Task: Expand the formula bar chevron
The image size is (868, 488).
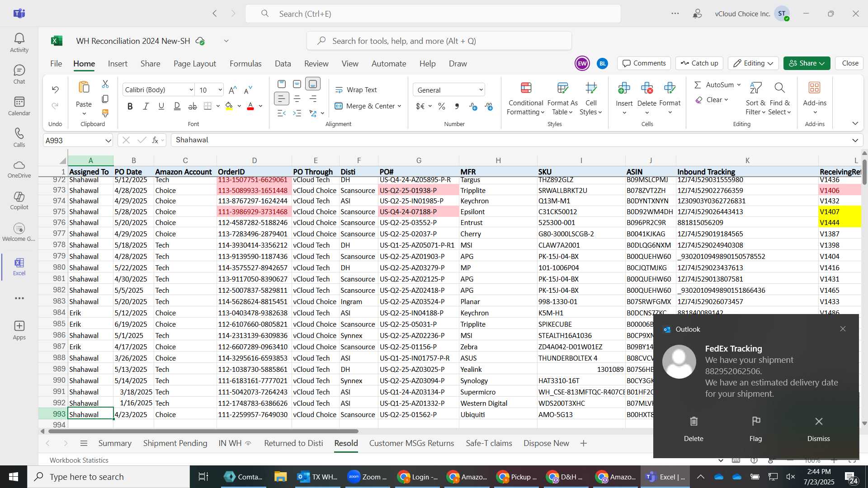Action: tap(855, 140)
